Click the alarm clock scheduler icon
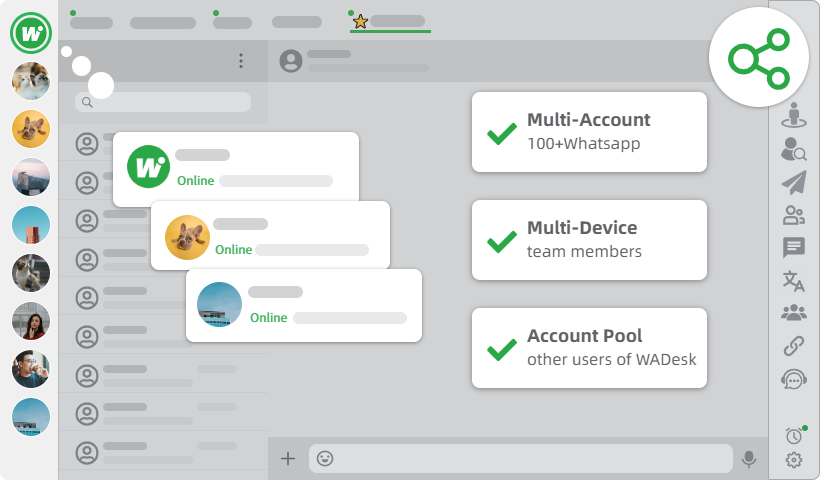This screenshot has height=480, width=820. [x=794, y=435]
